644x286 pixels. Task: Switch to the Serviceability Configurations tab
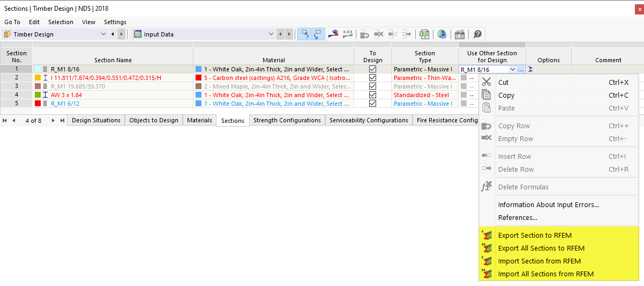click(x=369, y=120)
